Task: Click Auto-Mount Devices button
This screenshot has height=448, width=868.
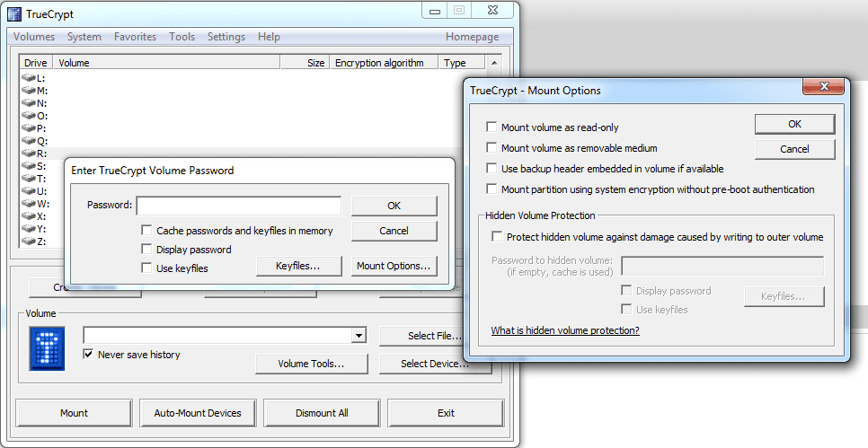Action: point(198,413)
